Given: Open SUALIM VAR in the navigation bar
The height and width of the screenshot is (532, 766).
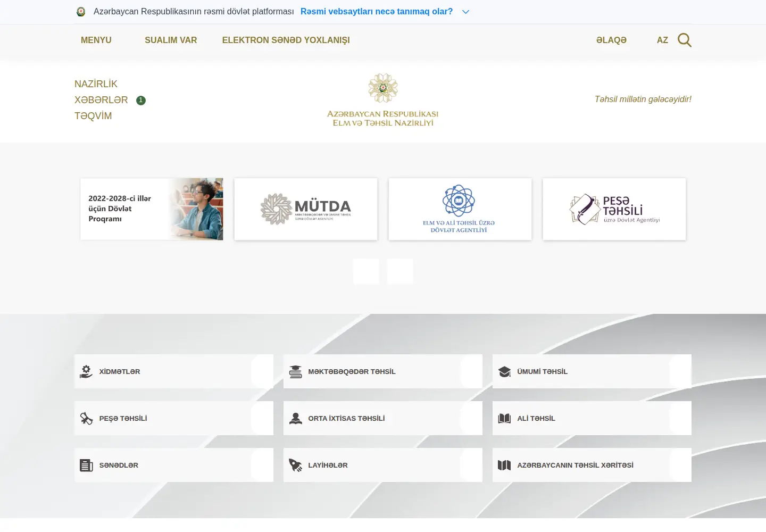Looking at the screenshot, I should tap(171, 40).
